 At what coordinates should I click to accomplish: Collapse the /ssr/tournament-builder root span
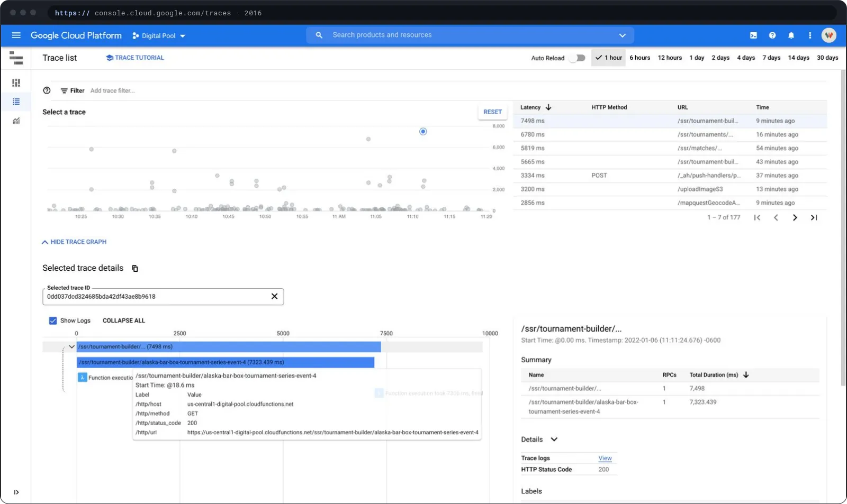[71, 347]
